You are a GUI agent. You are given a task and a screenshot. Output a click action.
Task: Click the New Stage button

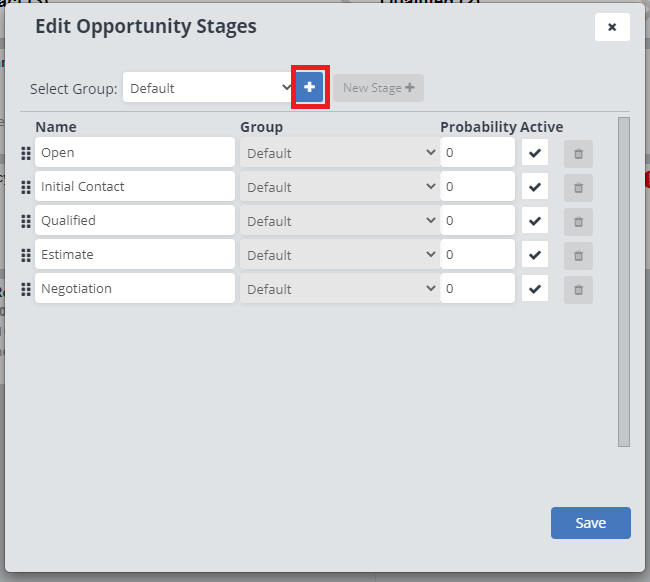[378, 88]
